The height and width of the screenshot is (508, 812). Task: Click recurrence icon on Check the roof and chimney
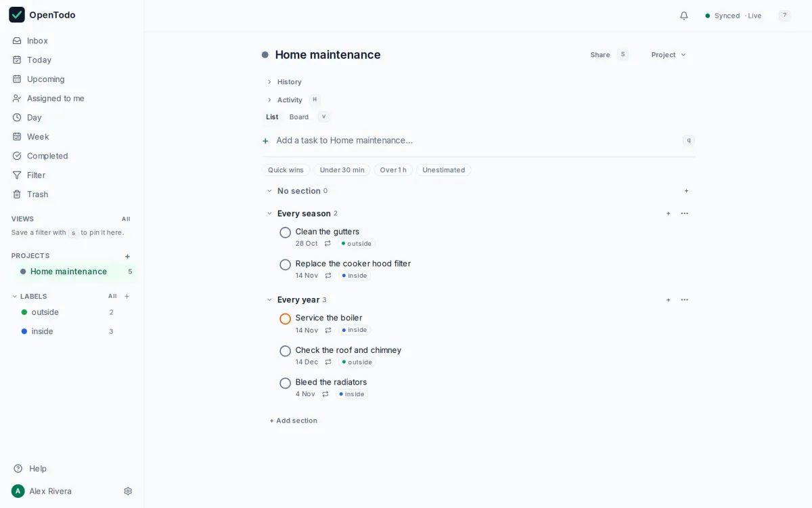tap(328, 362)
